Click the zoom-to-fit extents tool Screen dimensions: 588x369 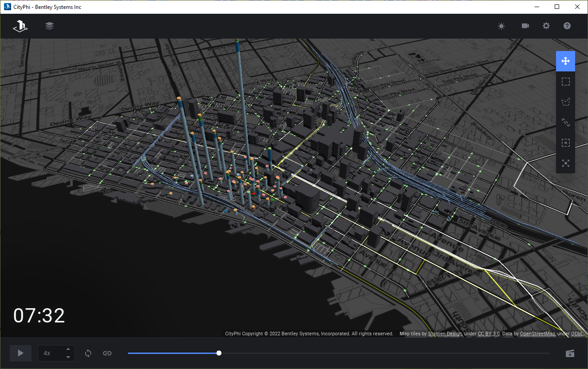click(565, 163)
